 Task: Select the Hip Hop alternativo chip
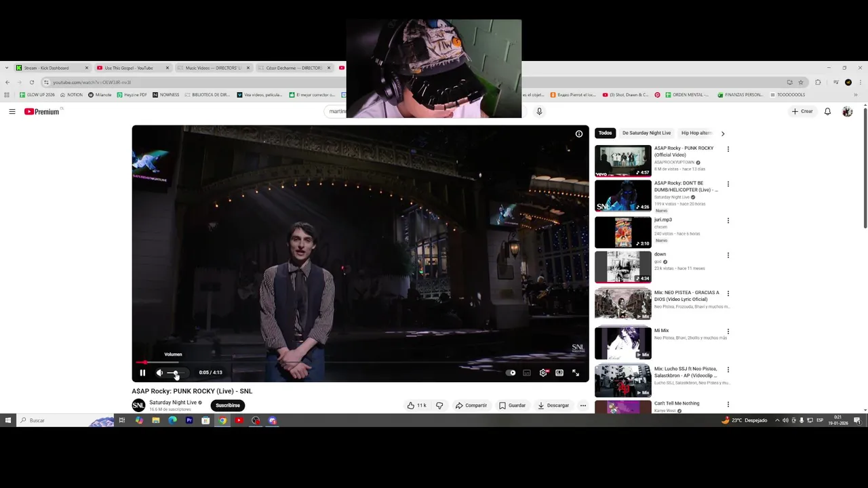coord(696,133)
